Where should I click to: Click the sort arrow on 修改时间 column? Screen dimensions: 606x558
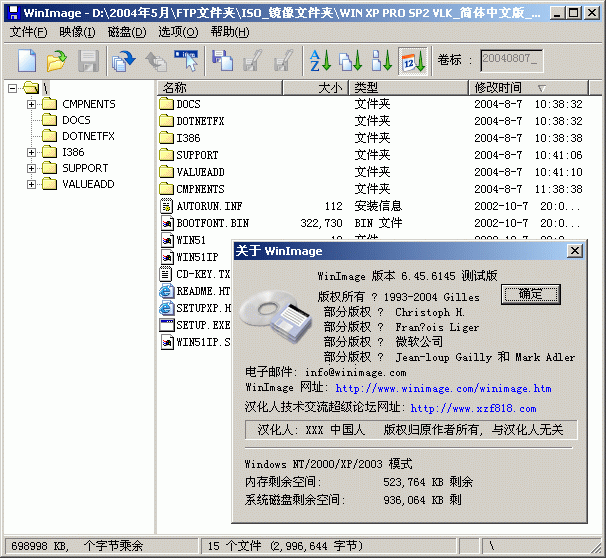tap(542, 88)
